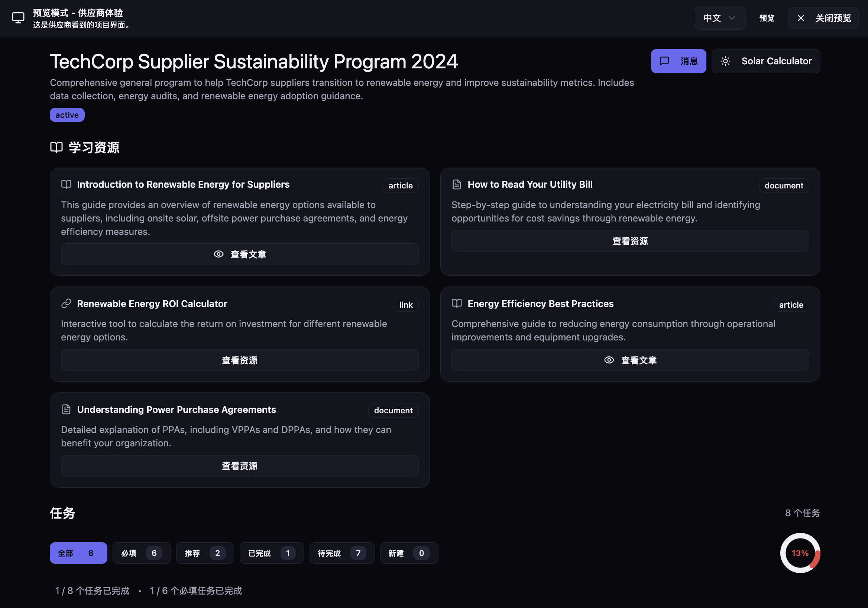Click the sun icon for Solar Calculator
This screenshot has width=868, height=608.
pyautogui.click(x=725, y=61)
